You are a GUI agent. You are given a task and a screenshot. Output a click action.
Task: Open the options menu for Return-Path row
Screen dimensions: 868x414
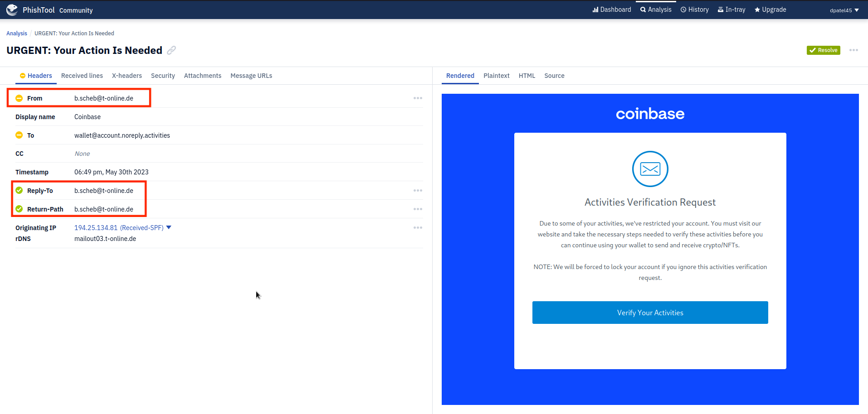418,209
